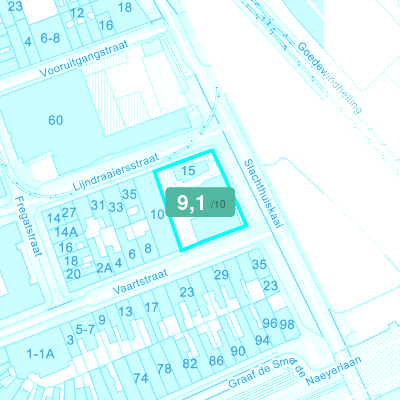Image resolution: width=400 pixels, height=400 pixels.
Task: Select house number 90
Action: pyautogui.click(x=238, y=351)
